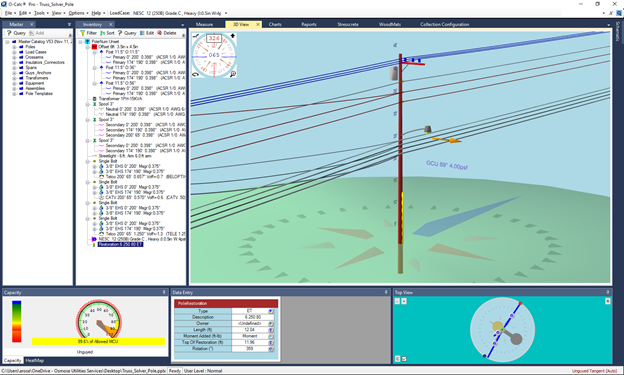Open the Owner dropdown in Data Entry
Screen dimensions: 624x375
tap(271, 324)
